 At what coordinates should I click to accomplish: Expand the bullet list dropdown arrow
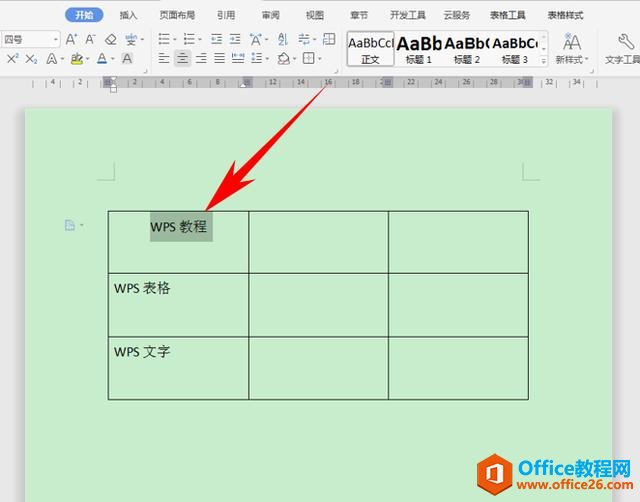[x=174, y=40]
